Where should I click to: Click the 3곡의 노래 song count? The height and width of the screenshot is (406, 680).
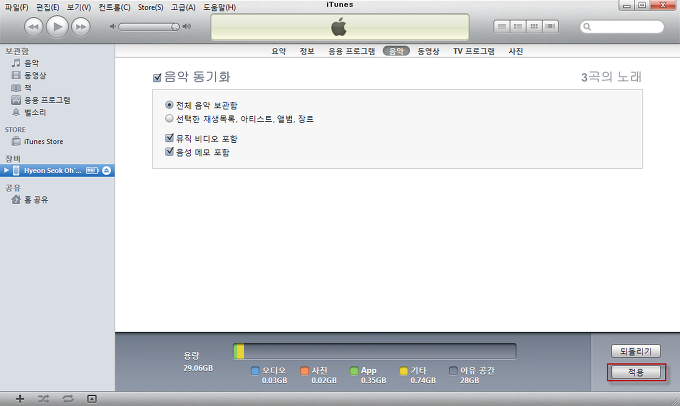[x=611, y=77]
